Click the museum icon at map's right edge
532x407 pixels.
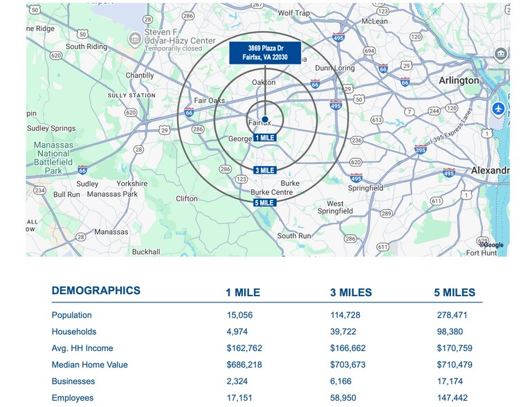point(500,55)
